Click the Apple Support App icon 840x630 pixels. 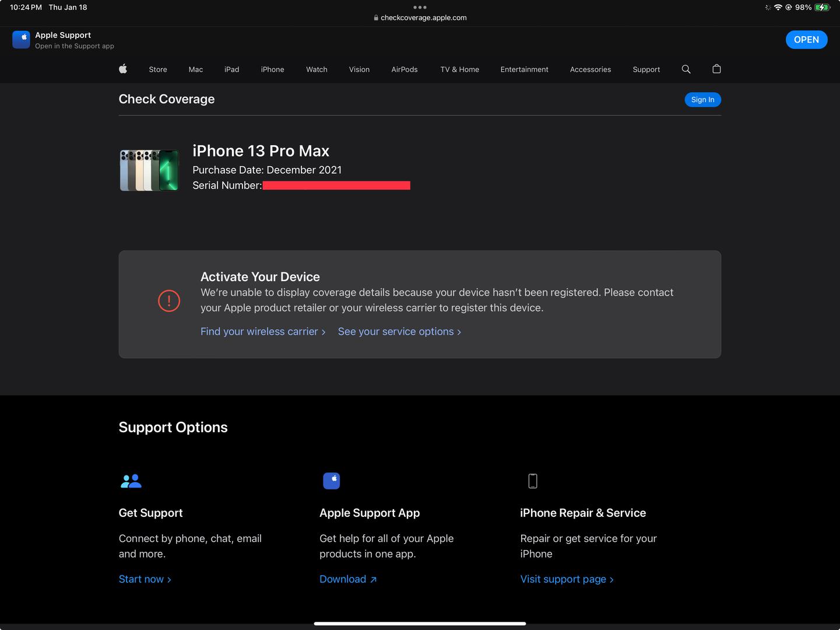331,481
